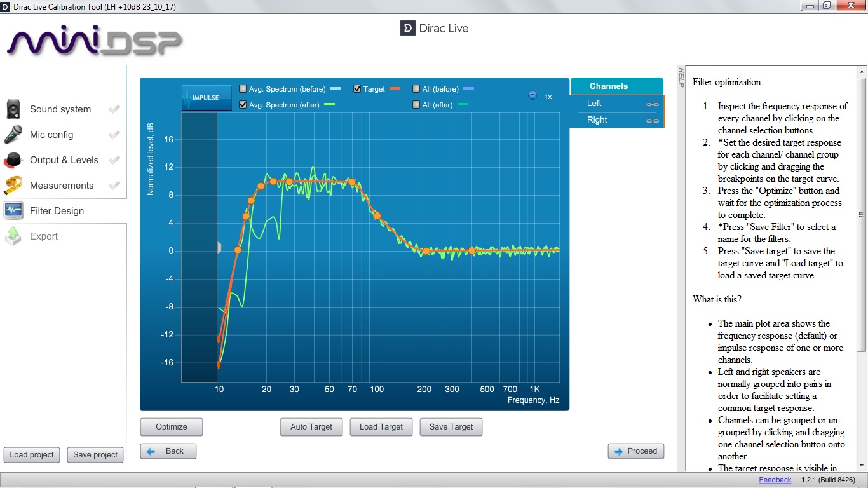Switch to the Impulse response view

tap(207, 97)
